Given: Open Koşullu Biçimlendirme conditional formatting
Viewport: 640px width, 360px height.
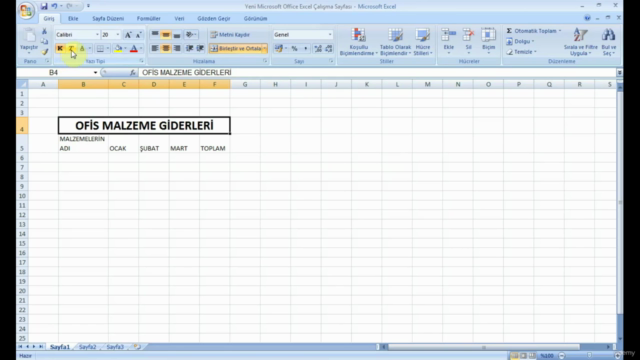Looking at the screenshot, I should (x=358, y=42).
